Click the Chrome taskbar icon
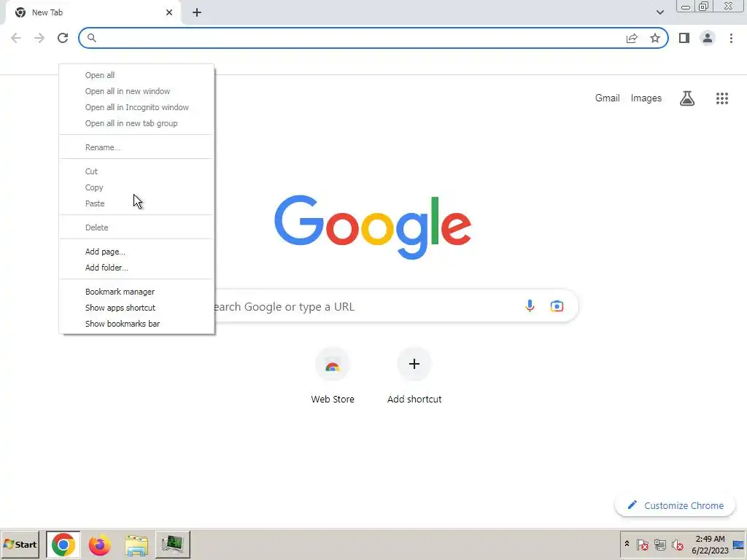Image resolution: width=747 pixels, height=560 pixels. pos(63,544)
